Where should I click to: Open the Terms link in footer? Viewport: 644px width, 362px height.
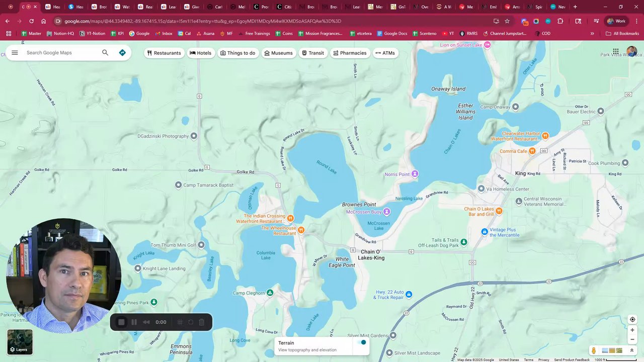pyautogui.click(x=528, y=359)
